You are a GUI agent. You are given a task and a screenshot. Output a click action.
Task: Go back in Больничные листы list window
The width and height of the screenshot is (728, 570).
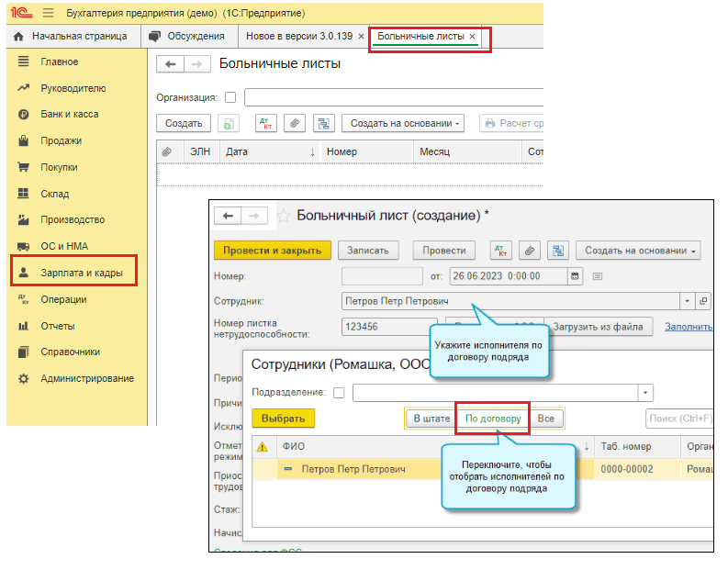tap(171, 64)
